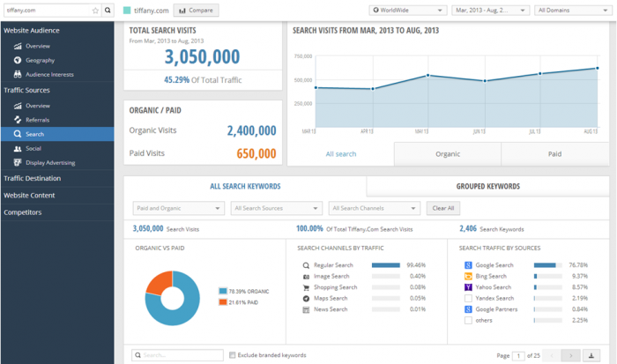Click the Regular Search traffic bar

point(386,265)
